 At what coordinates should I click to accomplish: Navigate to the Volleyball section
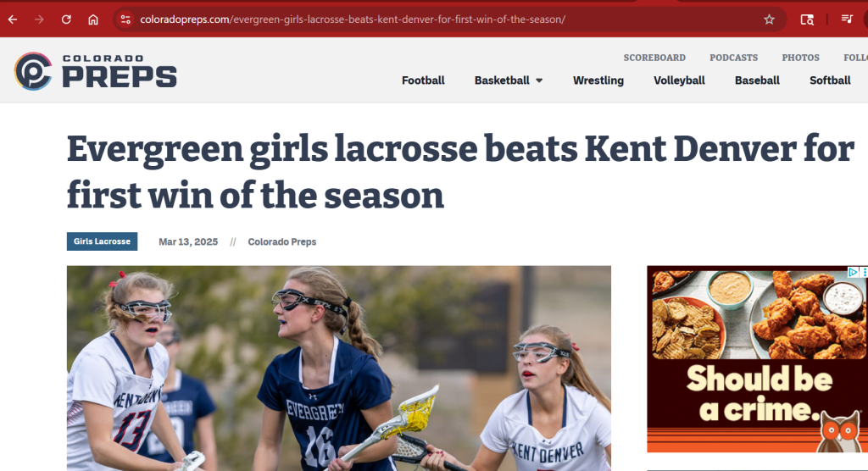point(679,80)
